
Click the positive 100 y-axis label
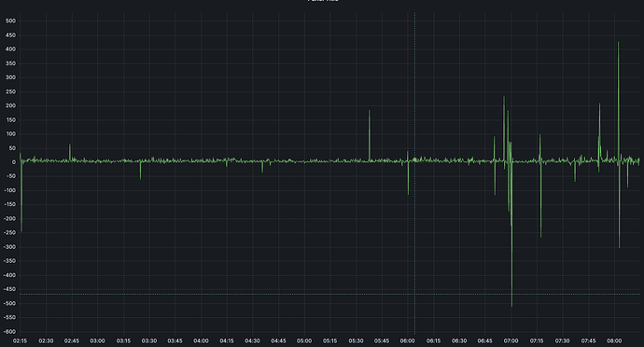[x=11, y=134]
